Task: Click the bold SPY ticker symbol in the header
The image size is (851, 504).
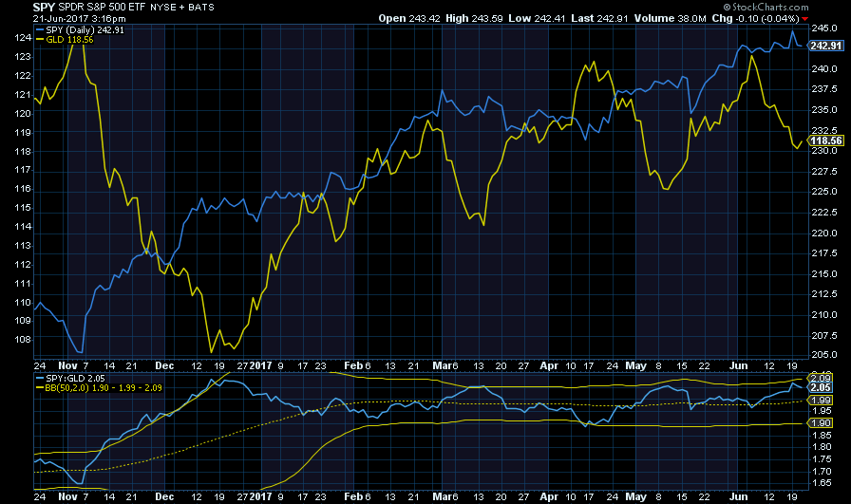Action: tap(44, 7)
